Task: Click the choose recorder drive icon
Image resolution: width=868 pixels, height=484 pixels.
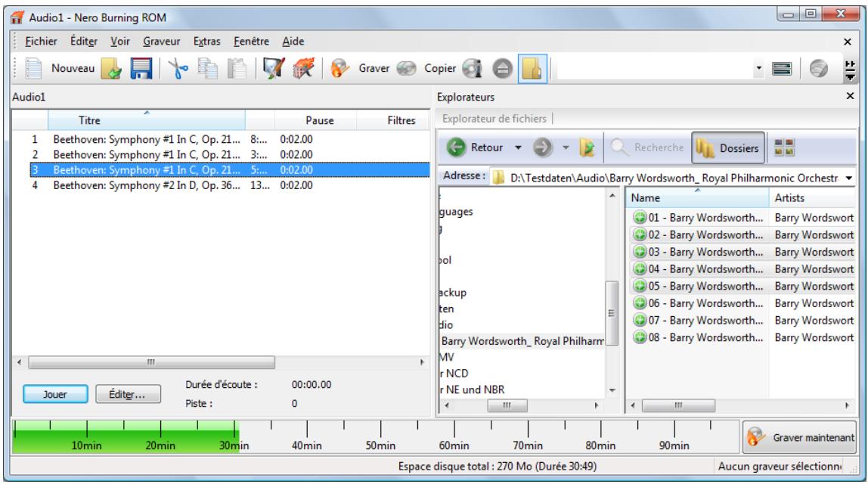Action: click(x=782, y=69)
